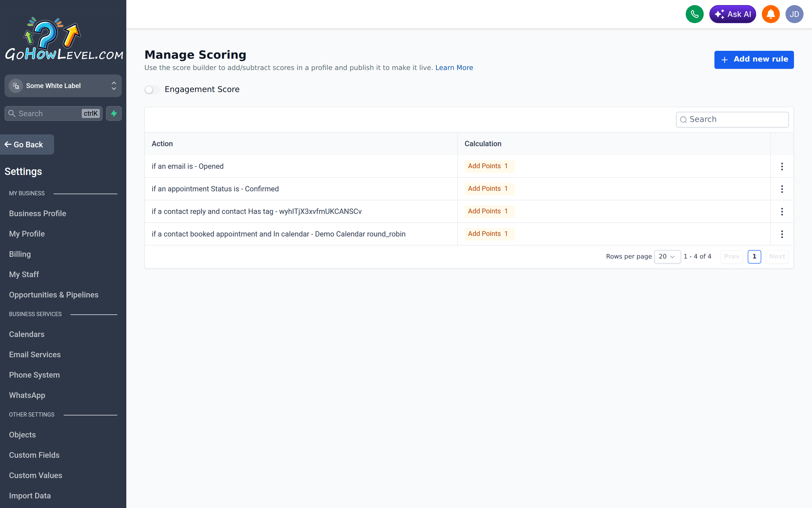The image size is (812, 508).
Task: Open options for booked appointment calendar rule
Action: click(x=782, y=234)
